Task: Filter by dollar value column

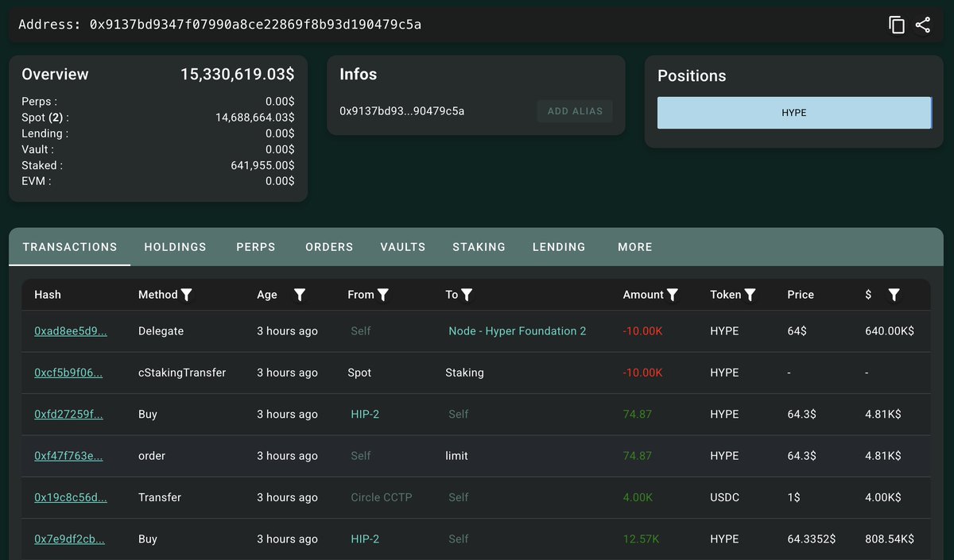Action: 894,295
